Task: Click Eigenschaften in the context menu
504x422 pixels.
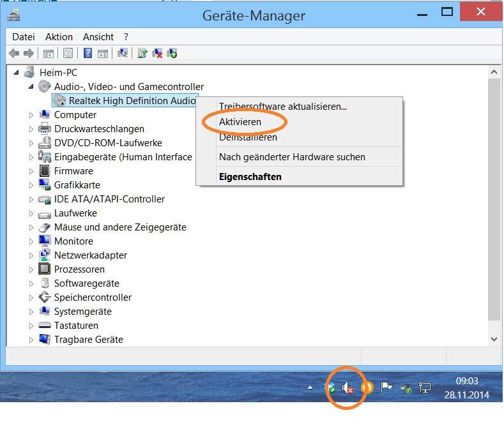Action: click(x=250, y=176)
